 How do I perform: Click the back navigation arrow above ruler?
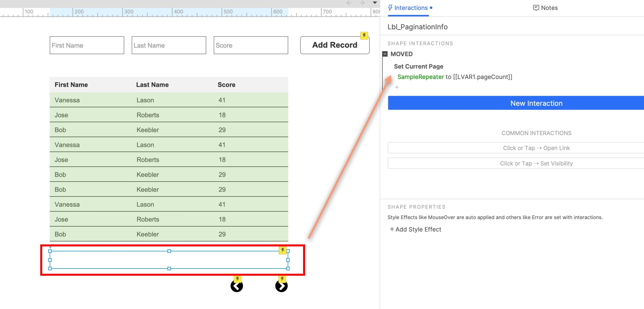[x=349, y=3]
